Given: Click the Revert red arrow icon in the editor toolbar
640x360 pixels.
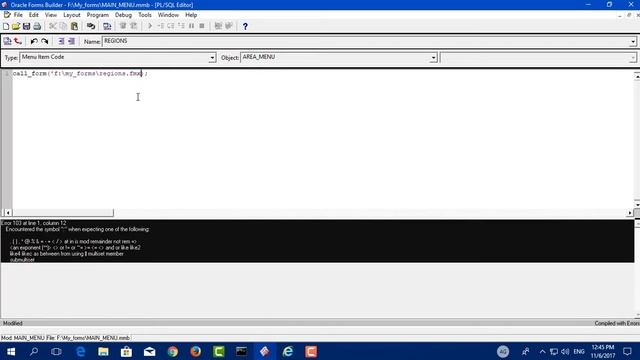Looking at the screenshot, I should [x=18, y=41].
